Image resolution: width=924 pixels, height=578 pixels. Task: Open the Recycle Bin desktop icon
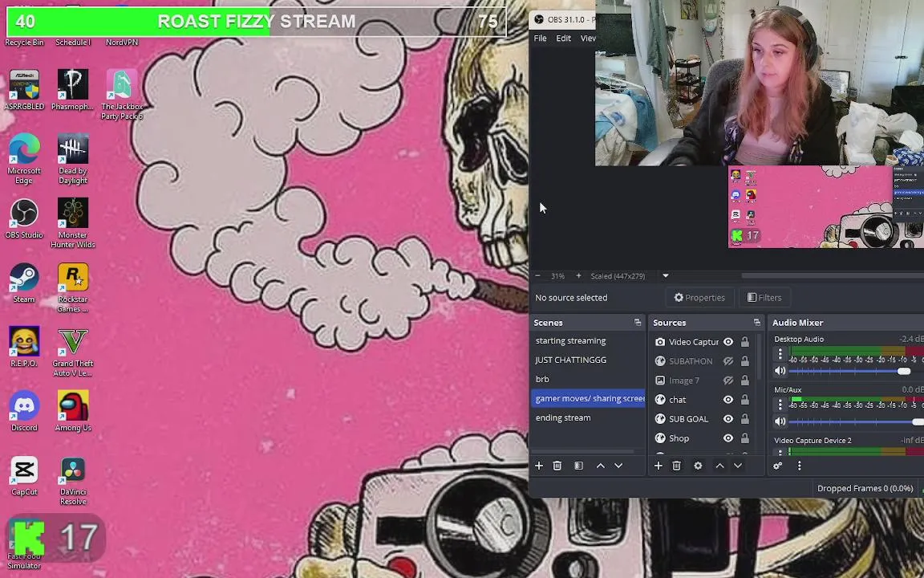24,43
